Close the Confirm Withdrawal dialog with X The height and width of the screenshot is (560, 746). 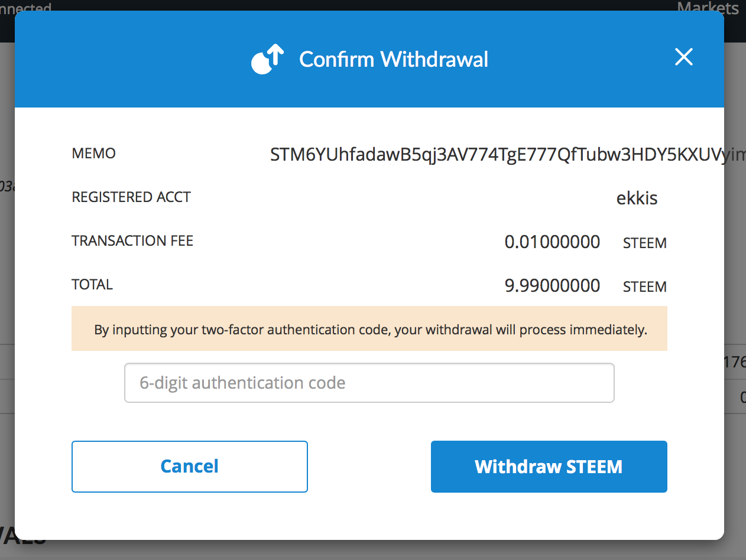[683, 57]
